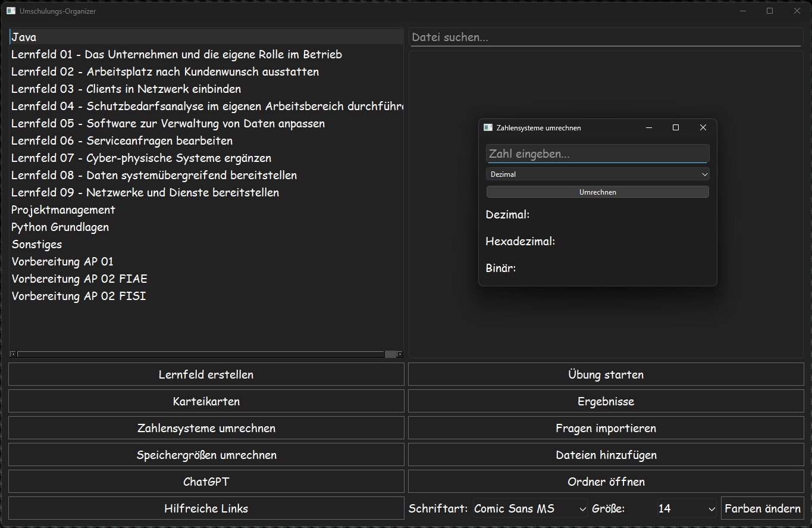Select the Projektmanagement list entry

point(206,210)
